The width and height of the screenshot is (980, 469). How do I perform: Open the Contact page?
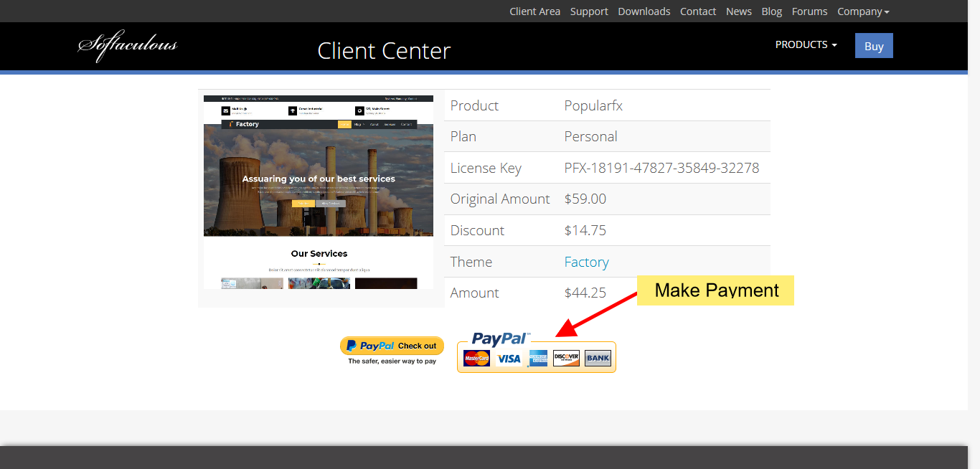point(698,11)
